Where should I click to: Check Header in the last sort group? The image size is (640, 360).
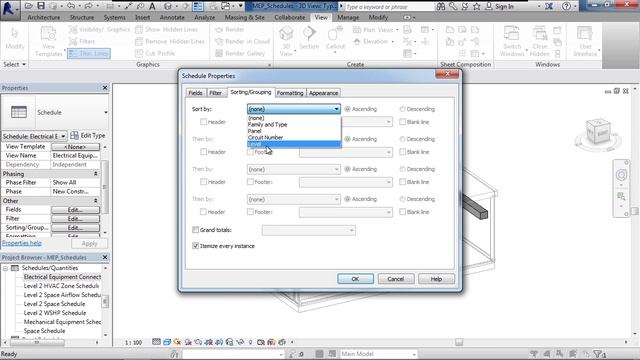click(x=203, y=212)
